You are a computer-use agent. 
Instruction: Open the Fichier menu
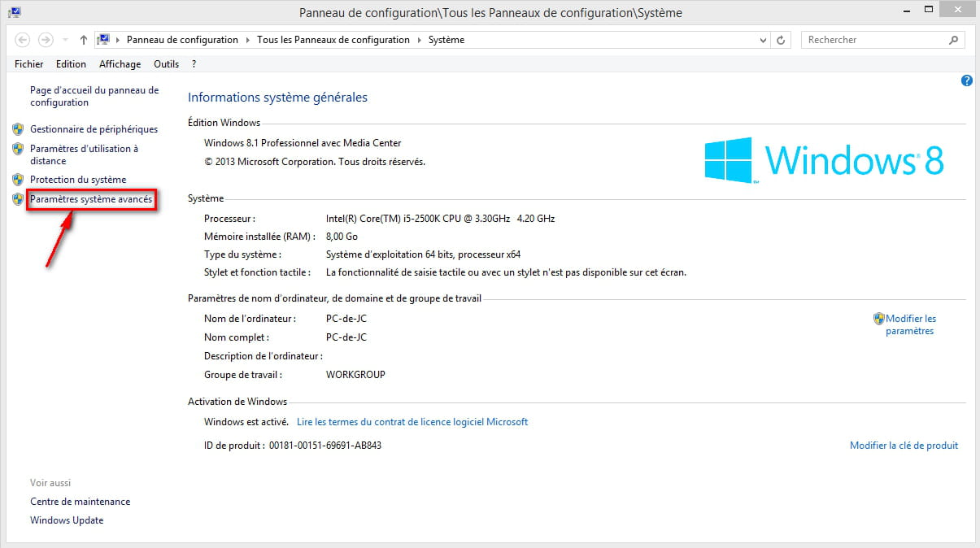[29, 64]
